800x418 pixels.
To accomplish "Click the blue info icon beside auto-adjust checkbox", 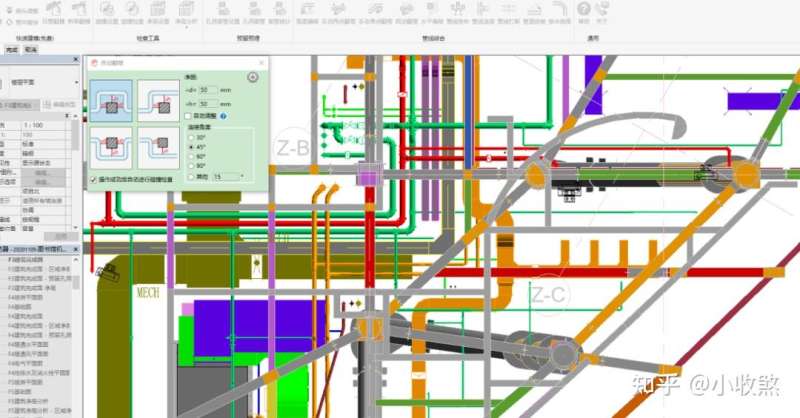I will point(222,116).
